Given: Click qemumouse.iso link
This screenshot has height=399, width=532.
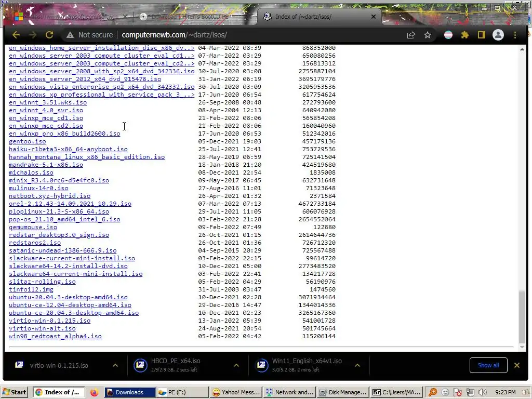Looking at the screenshot, I should 33,228.
